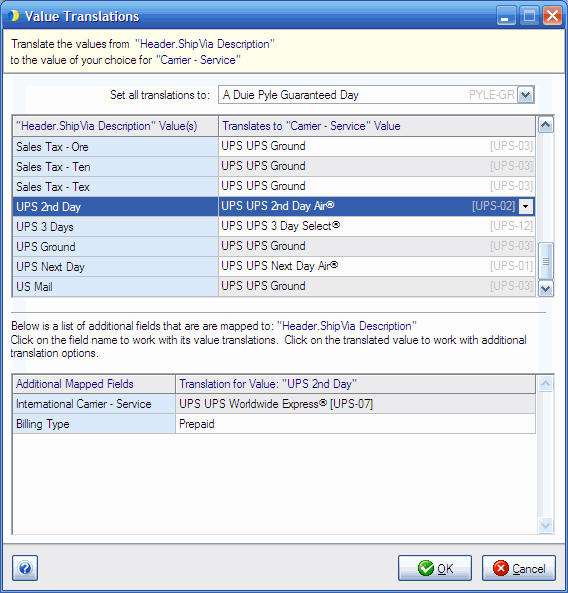Click the green checkmark OK button
The width and height of the screenshot is (568, 593).
coord(435,568)
